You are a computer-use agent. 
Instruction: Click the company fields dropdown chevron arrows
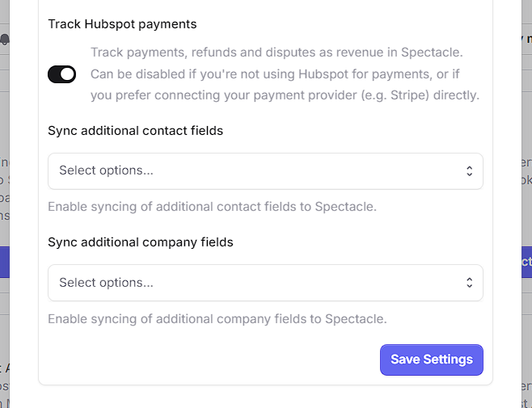tap(469, 283)
